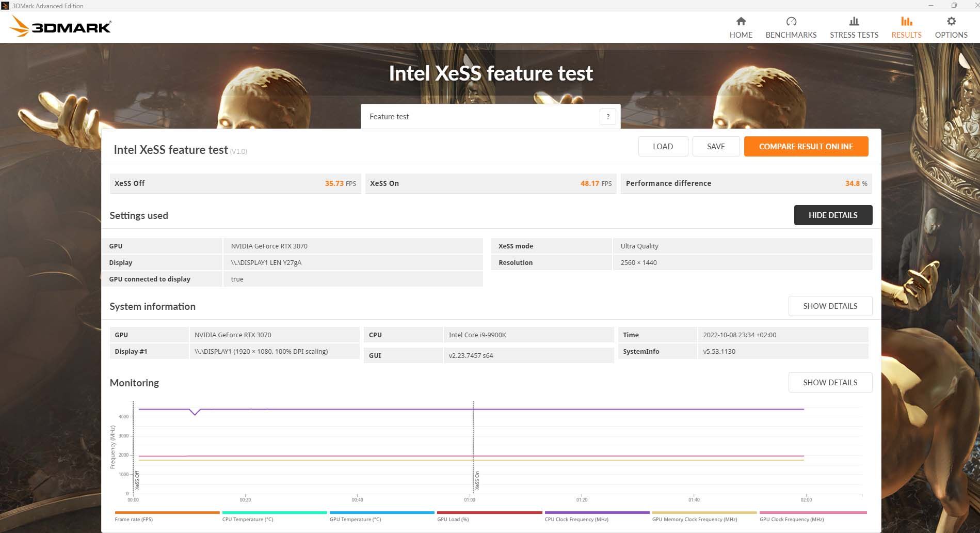Restore the window using the title bar button

tap(954, 6)
